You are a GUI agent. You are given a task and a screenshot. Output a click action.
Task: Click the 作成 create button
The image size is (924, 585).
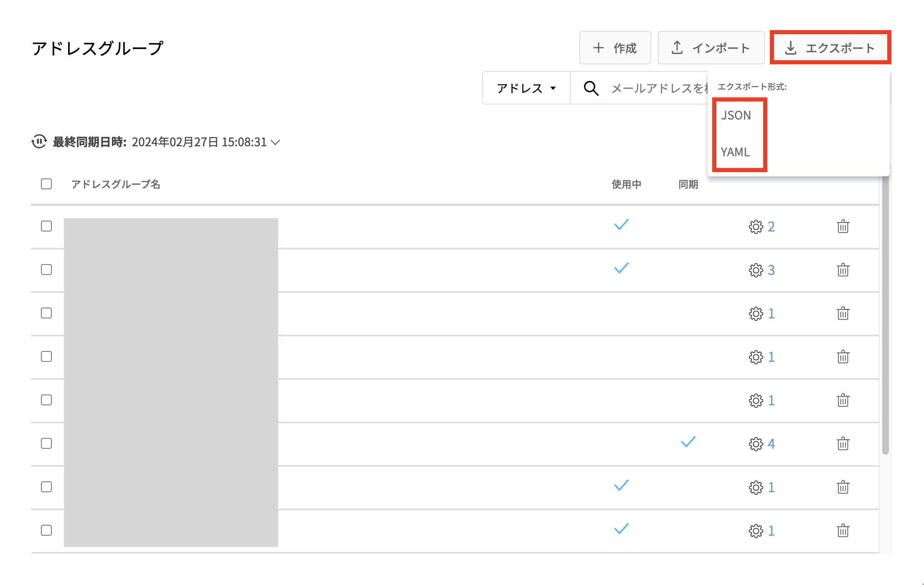click(615, 48)
